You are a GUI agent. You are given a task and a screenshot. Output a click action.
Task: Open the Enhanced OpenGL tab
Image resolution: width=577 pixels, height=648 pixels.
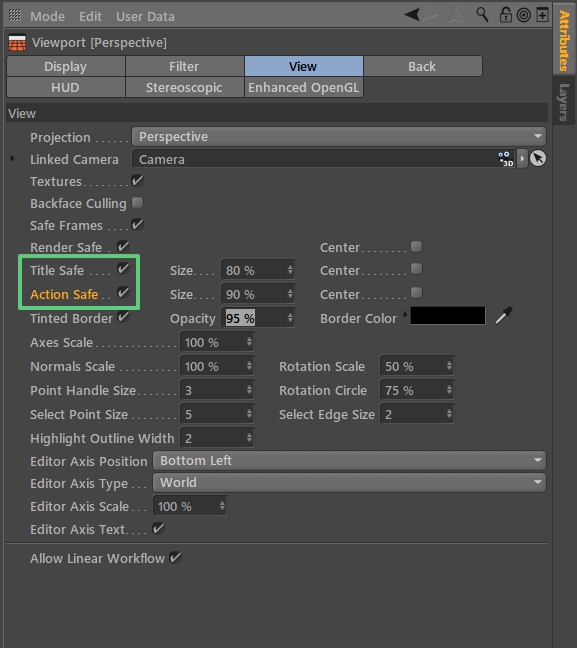click(x=304, y=88)
